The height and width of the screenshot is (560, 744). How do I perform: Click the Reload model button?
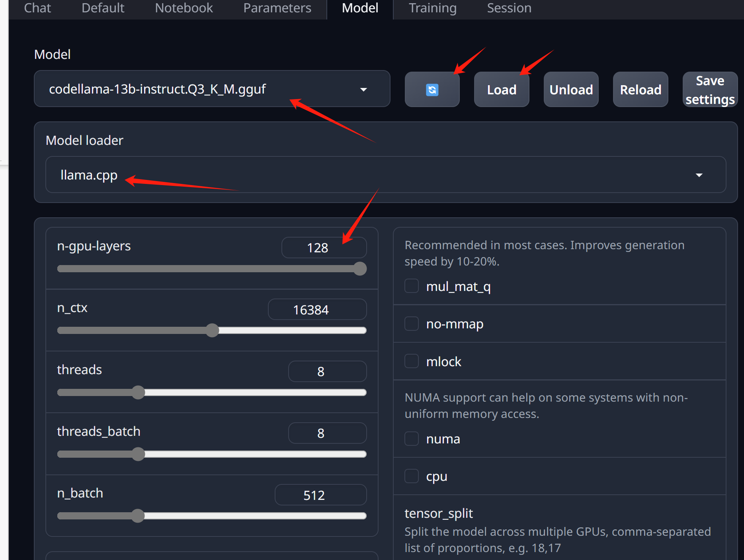[x=640, y=90]
